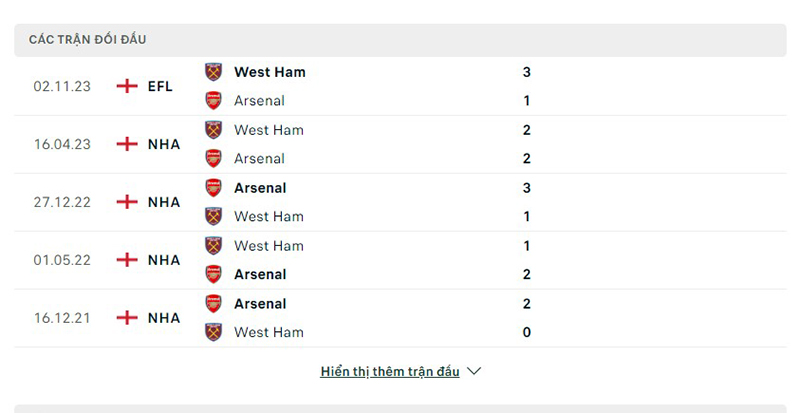Image resolution: width=800 pixels, height=413 pixels.
Task: Click "Hiển thị thêm trận đấu" link
Action: tap(390, 371)
